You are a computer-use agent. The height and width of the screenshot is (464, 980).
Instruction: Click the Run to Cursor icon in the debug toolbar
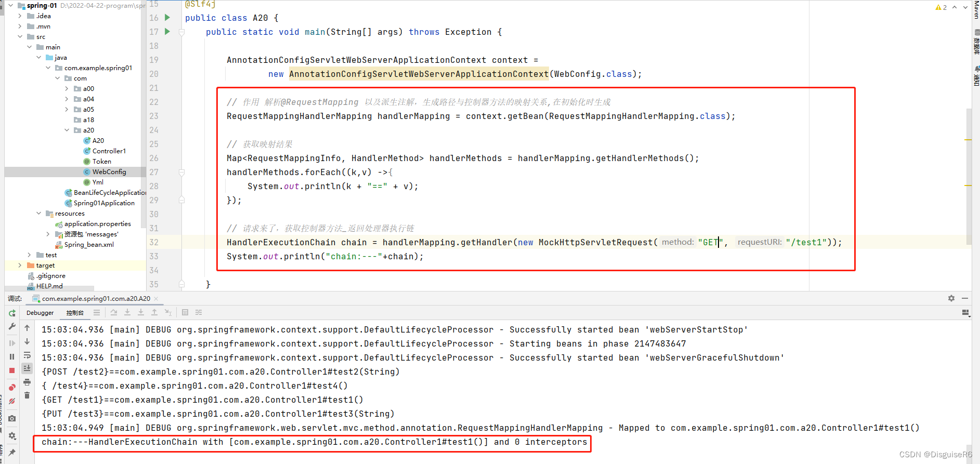tap(168, 312)
